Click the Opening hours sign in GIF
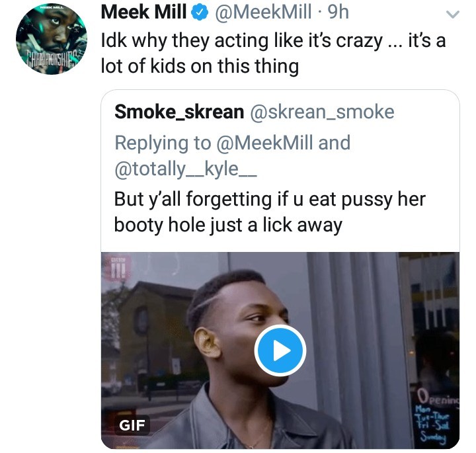 438,418
